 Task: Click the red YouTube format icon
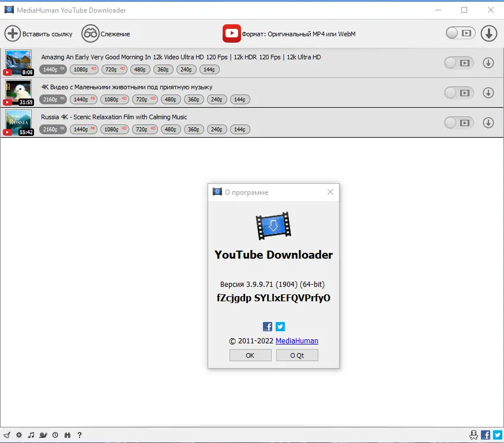[231, 33]
